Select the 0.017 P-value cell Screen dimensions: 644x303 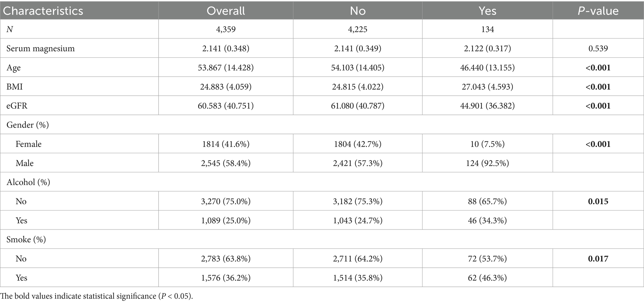598,259
